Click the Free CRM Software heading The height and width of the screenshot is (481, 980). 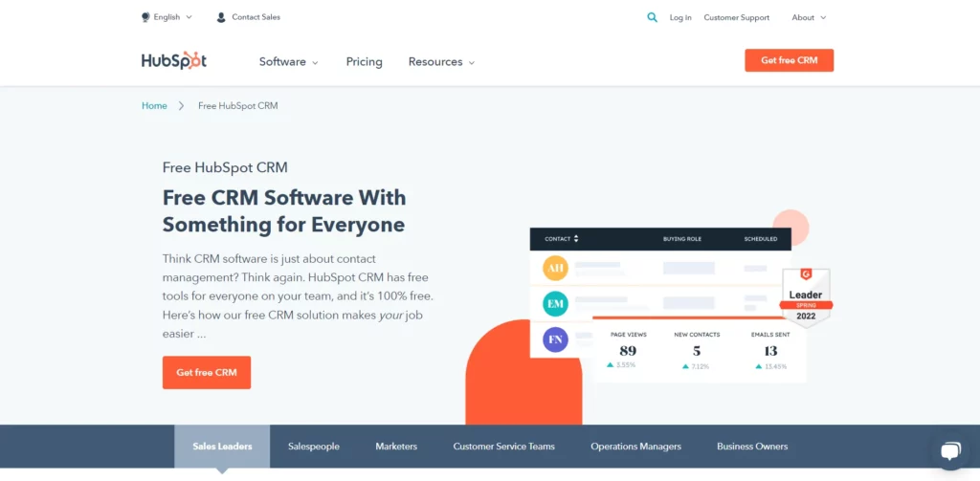pos(283,211)
